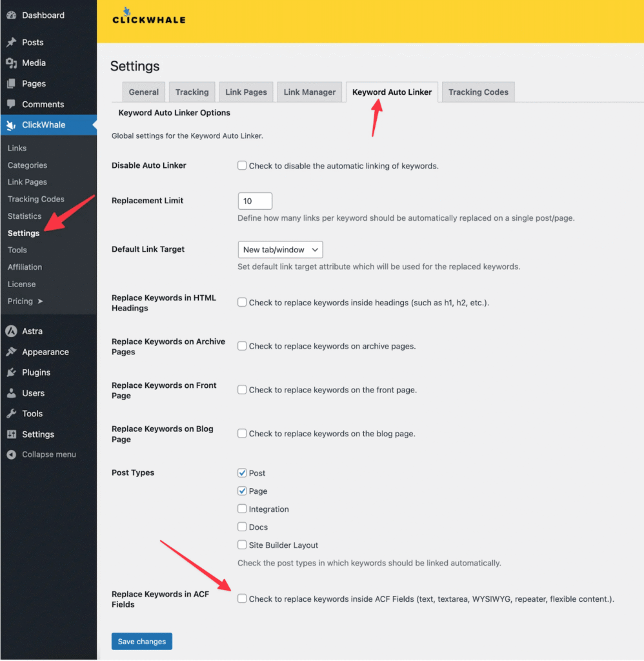Open License submenu item

pos(21,284)
